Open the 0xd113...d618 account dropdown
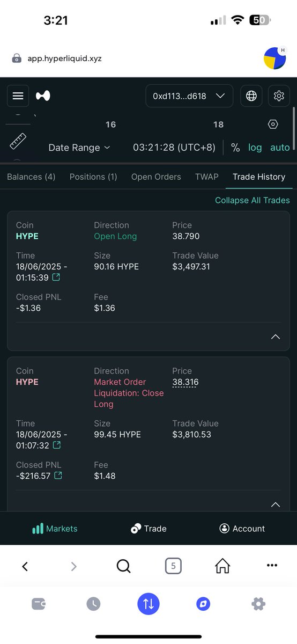The height and width of the screenshot is (644, 297). pos(189,96)
